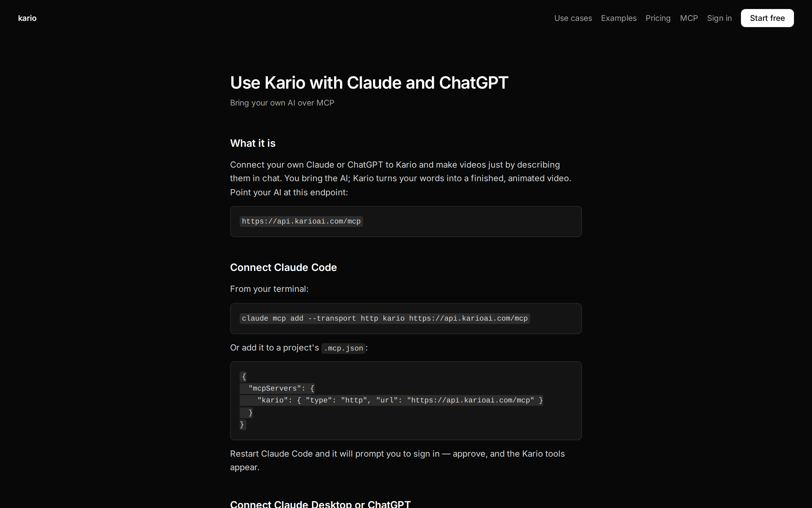Click the "kario" config line in the JSON block

pos(391,400)
